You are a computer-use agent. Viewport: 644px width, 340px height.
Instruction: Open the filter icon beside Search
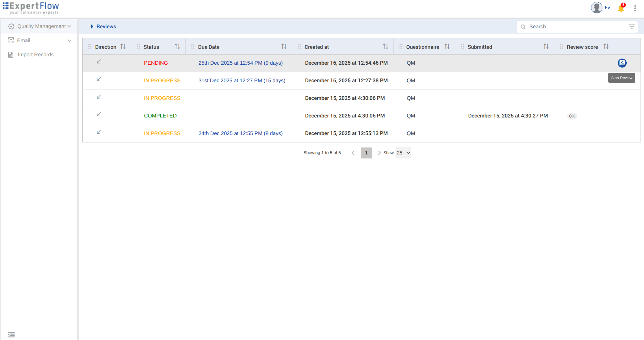pyautogui.click(x=632, y=27)
